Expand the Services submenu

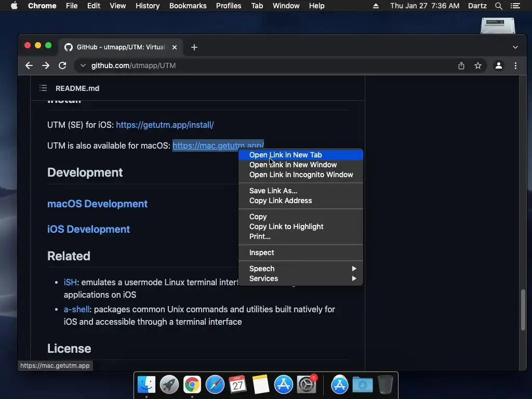301,278
